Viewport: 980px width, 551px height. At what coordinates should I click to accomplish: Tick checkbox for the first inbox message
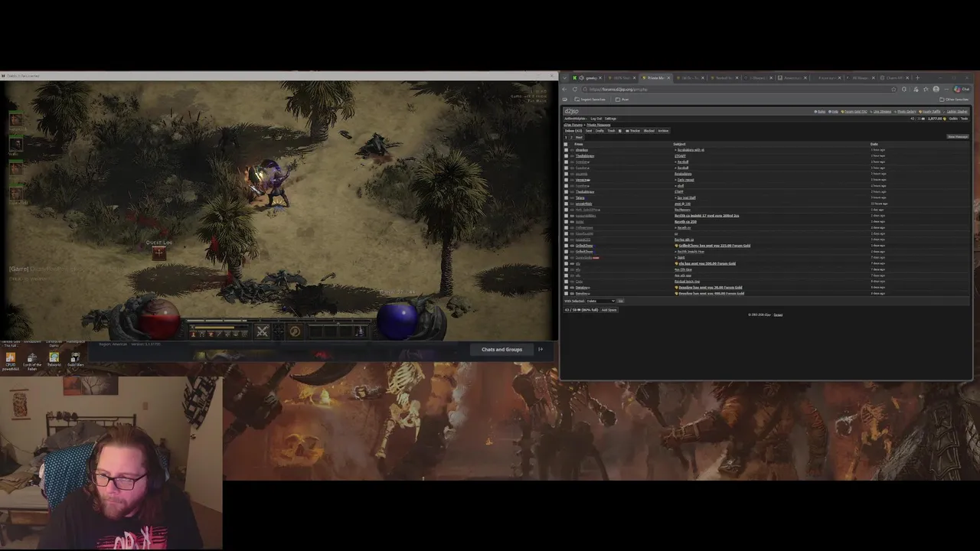[x=566, y=149]
